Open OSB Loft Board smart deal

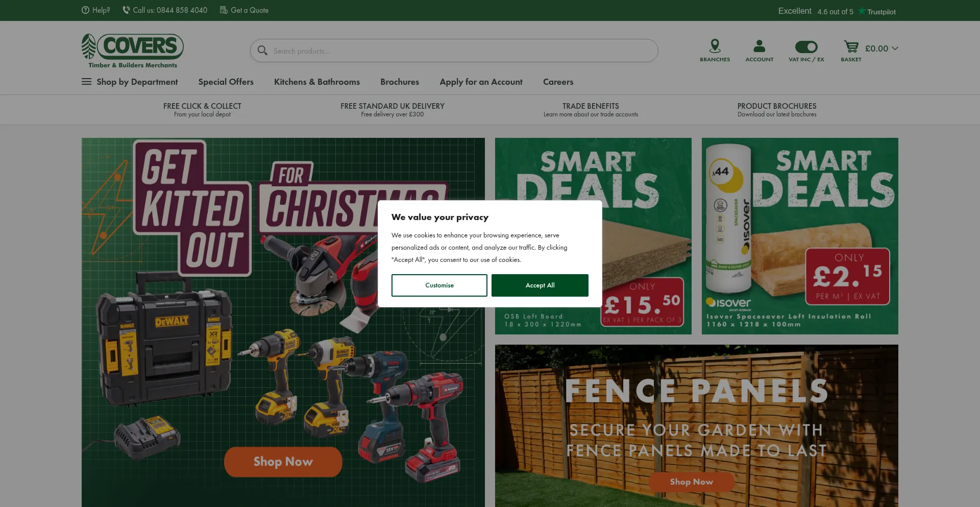tap(593, 236)
